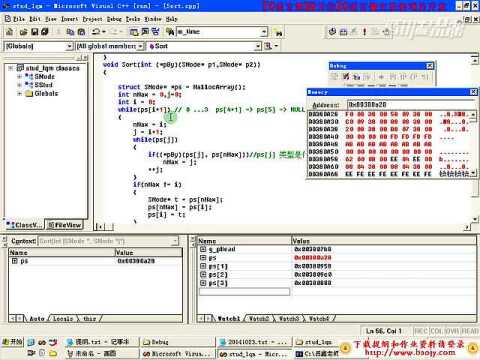Expand the SStud class tree node
The height and width of the screenshot is (360, 480).
19,85
